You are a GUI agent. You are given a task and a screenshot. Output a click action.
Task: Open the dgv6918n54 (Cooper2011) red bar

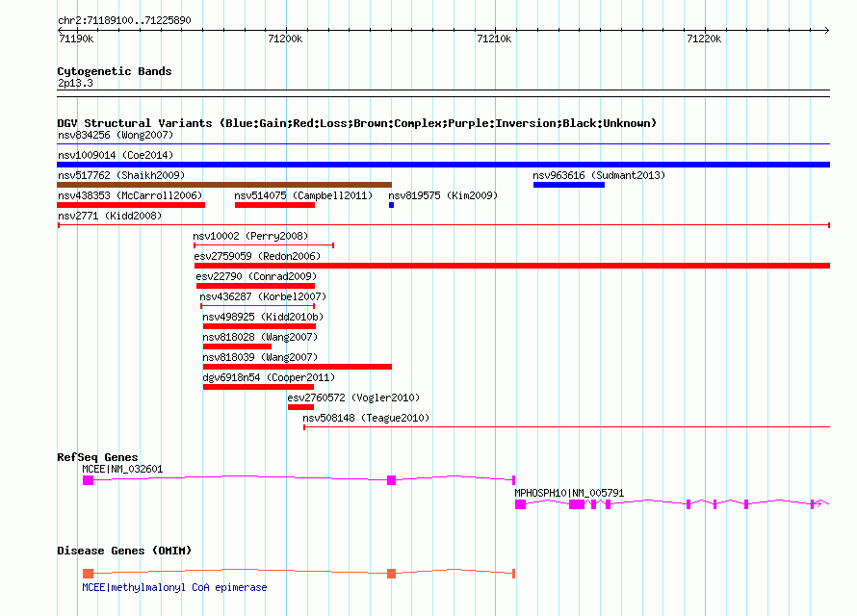(258, 387)
